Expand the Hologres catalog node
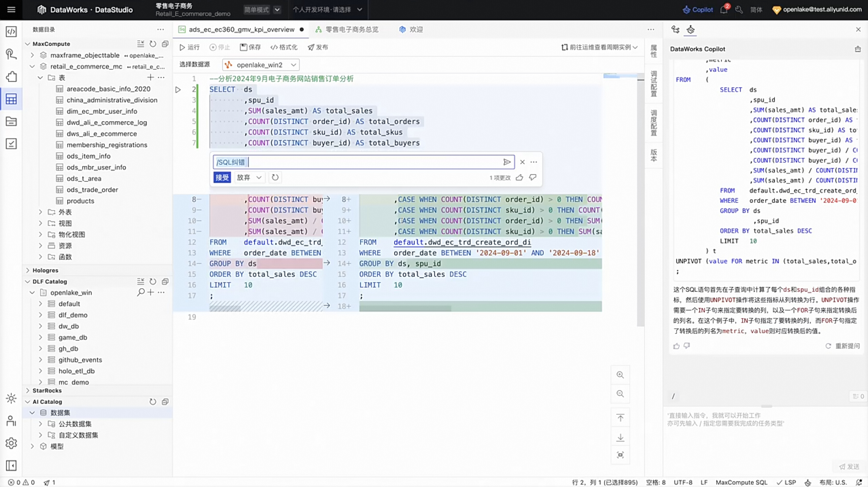 [28, 270]
